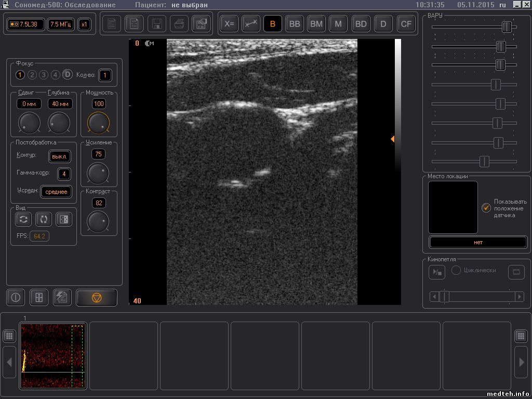
Task: Enable the 'Циклически' loop option
Action: [x=456, y=271]
